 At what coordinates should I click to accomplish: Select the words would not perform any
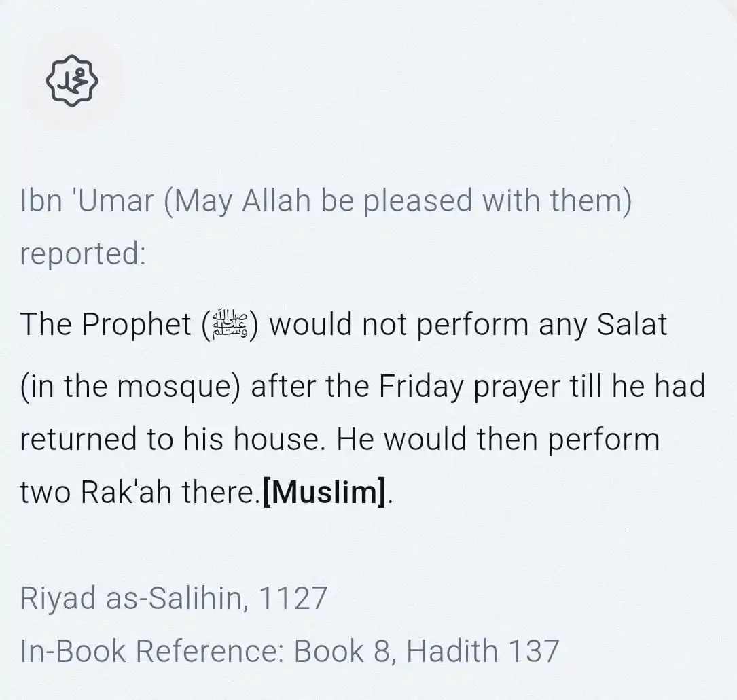(428, 324)
